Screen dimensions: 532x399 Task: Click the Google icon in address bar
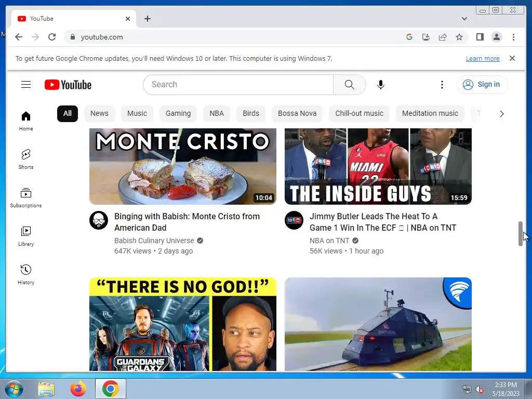(x=409, y=37)
